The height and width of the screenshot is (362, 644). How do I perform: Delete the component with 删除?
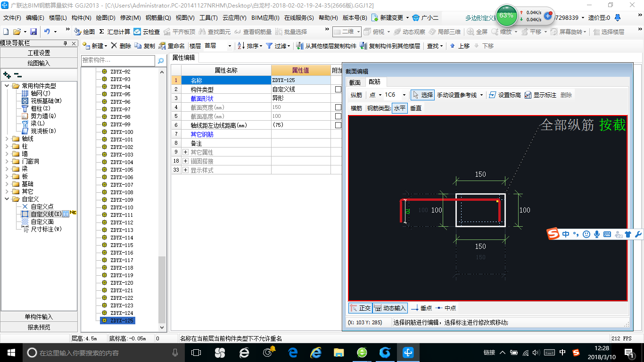(x=121, y=46)
